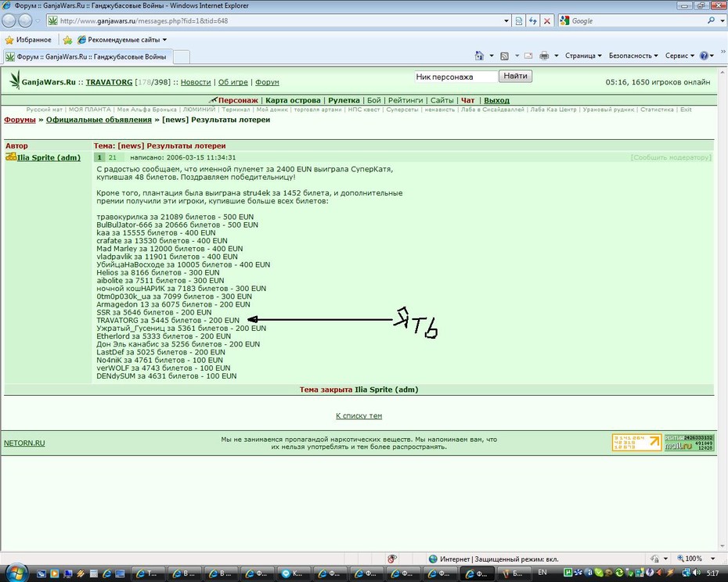Click the EN language indicator in taskbar
Image resolution: width=728 pixels, height=582 pixels.
pos(542,573)
